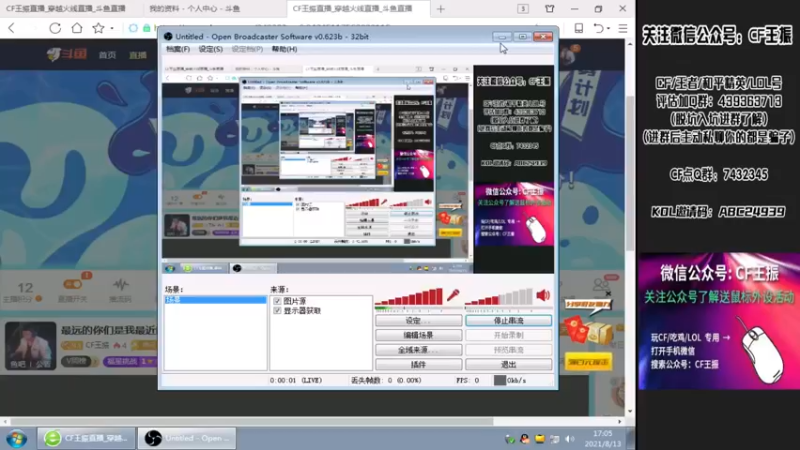Open the Windows Start orb

[16, 438]
